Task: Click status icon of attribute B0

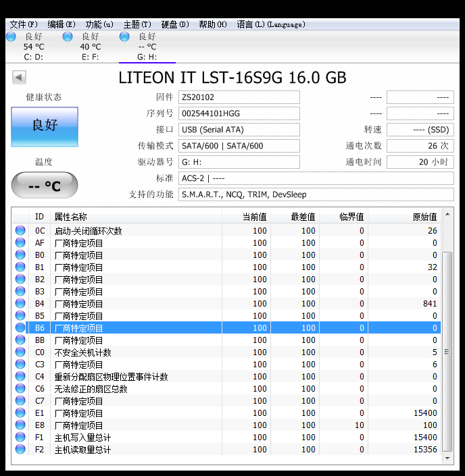Action: [20, 255]
